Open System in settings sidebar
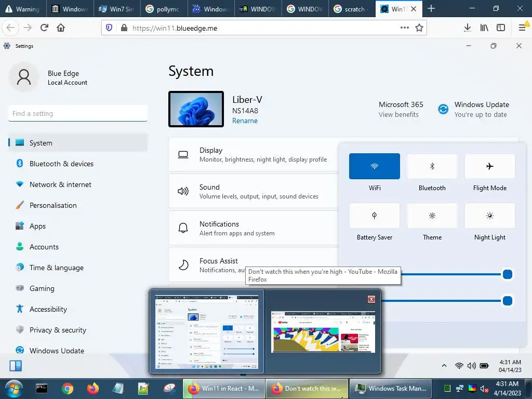The width and height of the screenshot is (532, 399). coord(78,143)
